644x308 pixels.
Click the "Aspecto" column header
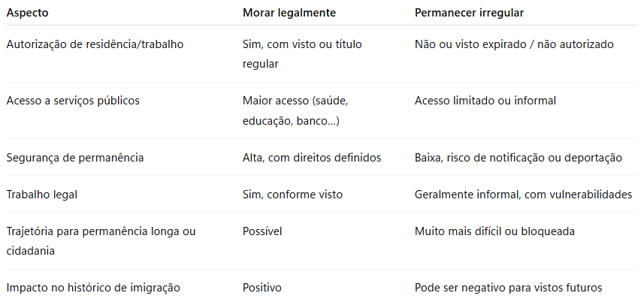(x=29, y=14)
